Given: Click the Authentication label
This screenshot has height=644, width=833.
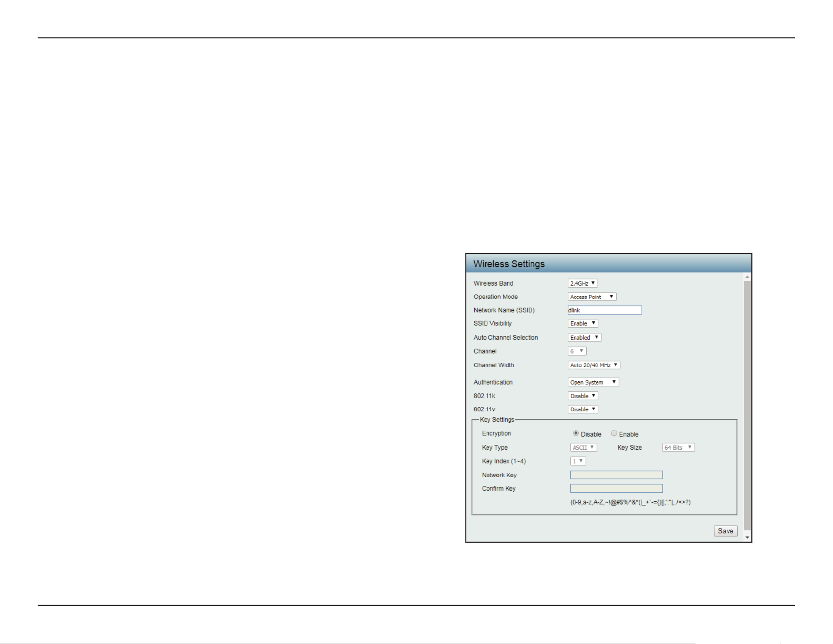Looking at the screenshot, I should click(x=493, y=382).
